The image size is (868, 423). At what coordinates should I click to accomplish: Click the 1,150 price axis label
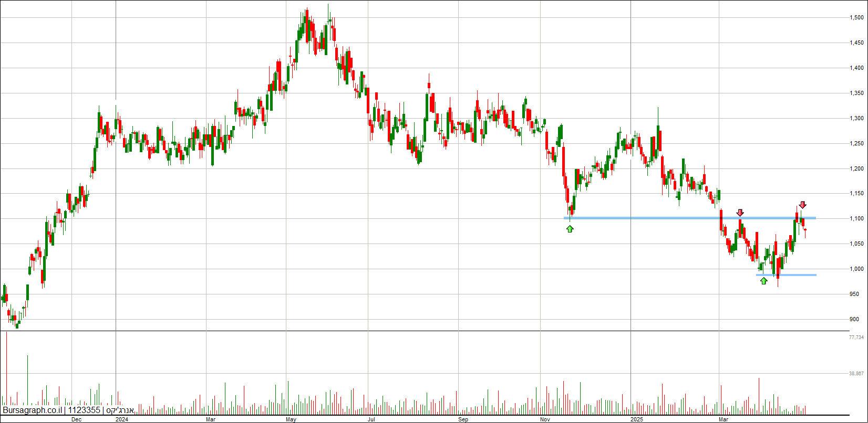pos(856,194)
